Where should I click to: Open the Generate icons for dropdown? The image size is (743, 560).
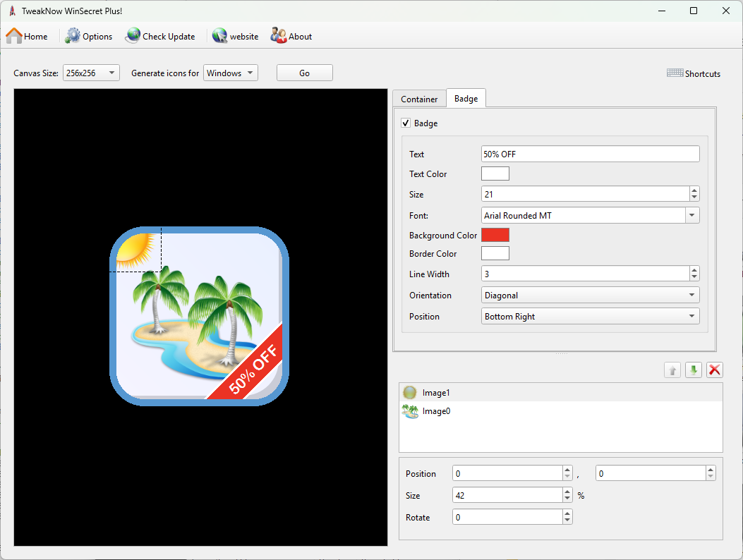[231, 73]
